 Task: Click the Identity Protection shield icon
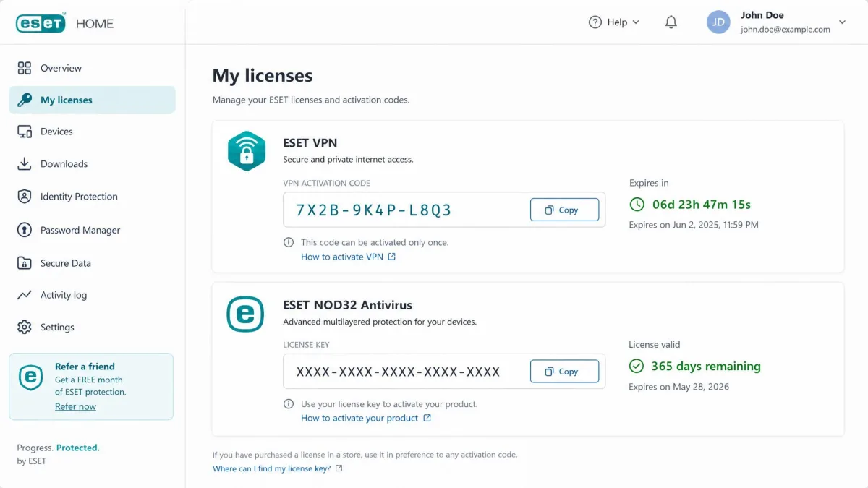25,197
